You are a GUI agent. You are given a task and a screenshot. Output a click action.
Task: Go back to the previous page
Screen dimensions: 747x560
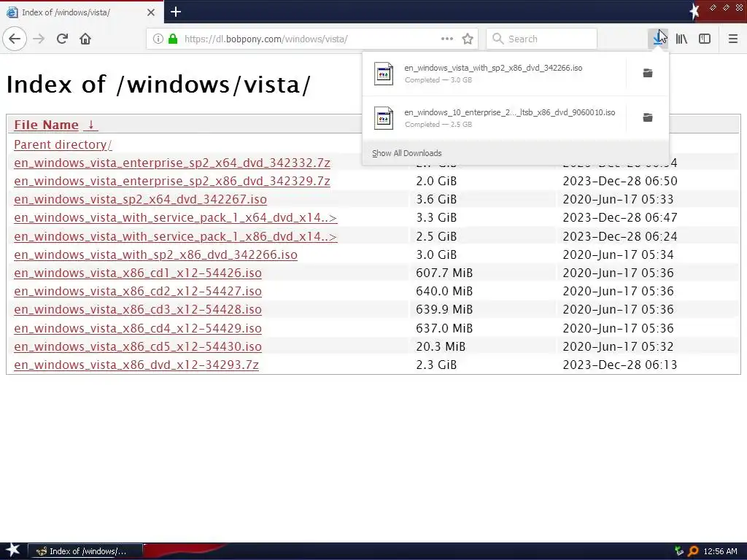click(x=15, y=39)
